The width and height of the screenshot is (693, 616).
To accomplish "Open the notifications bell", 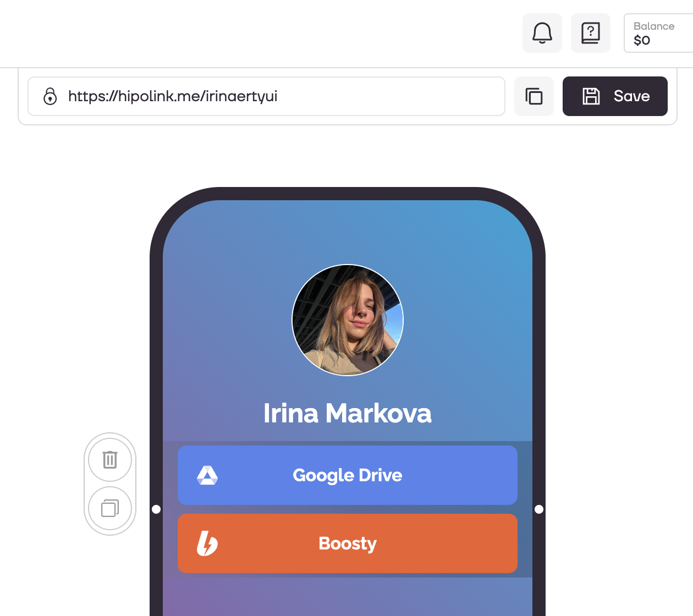I will coord(542,33).
